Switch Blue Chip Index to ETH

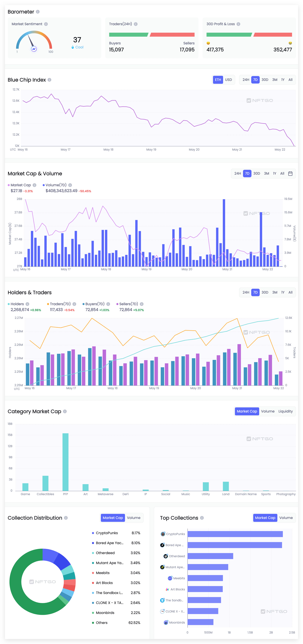coord(218,80)
